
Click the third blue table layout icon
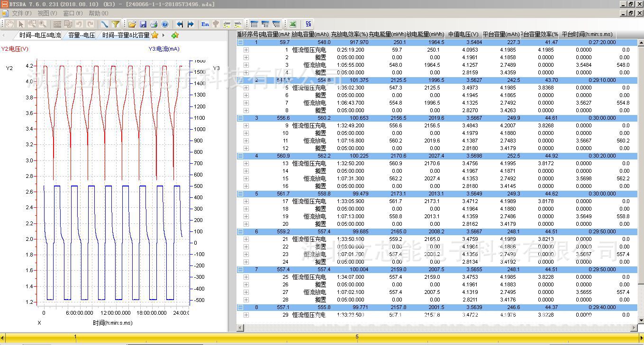coord(276,24)
